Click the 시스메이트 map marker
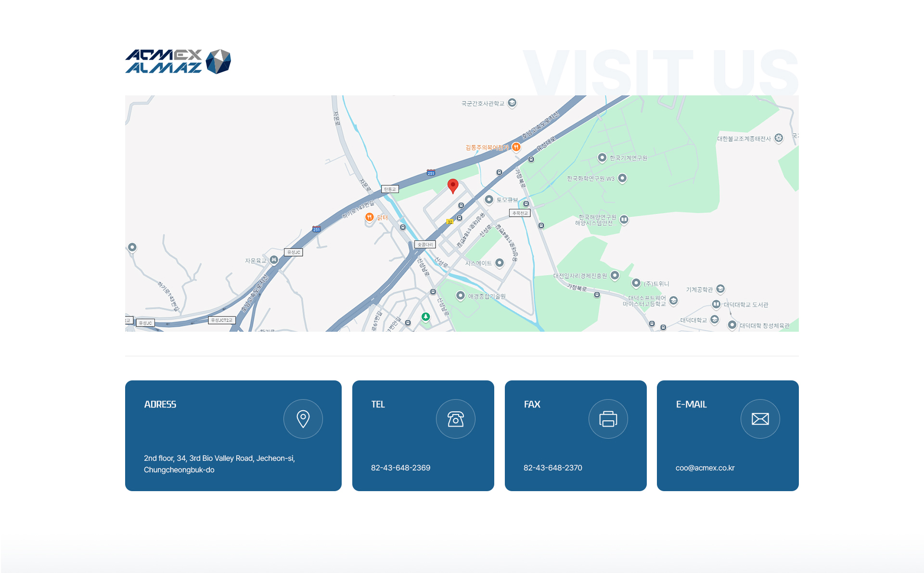Viewport: 924px width, 573px height. coord(500,262)
